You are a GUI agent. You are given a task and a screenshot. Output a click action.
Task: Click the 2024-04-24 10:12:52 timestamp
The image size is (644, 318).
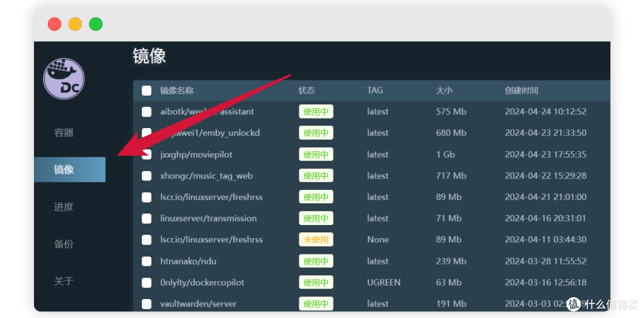[x=546, y=111]
